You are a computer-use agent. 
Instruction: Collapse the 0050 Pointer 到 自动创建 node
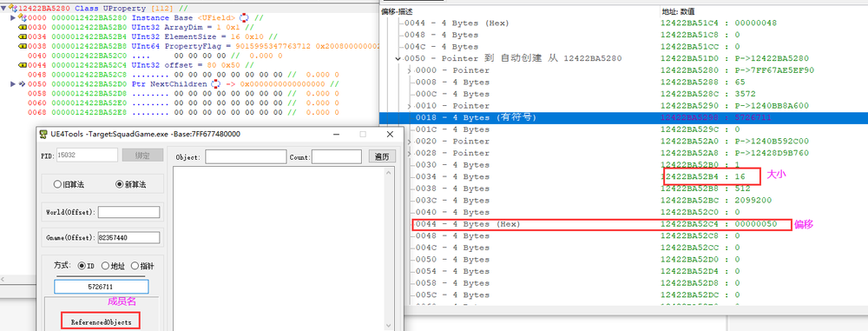pos(398,58)
